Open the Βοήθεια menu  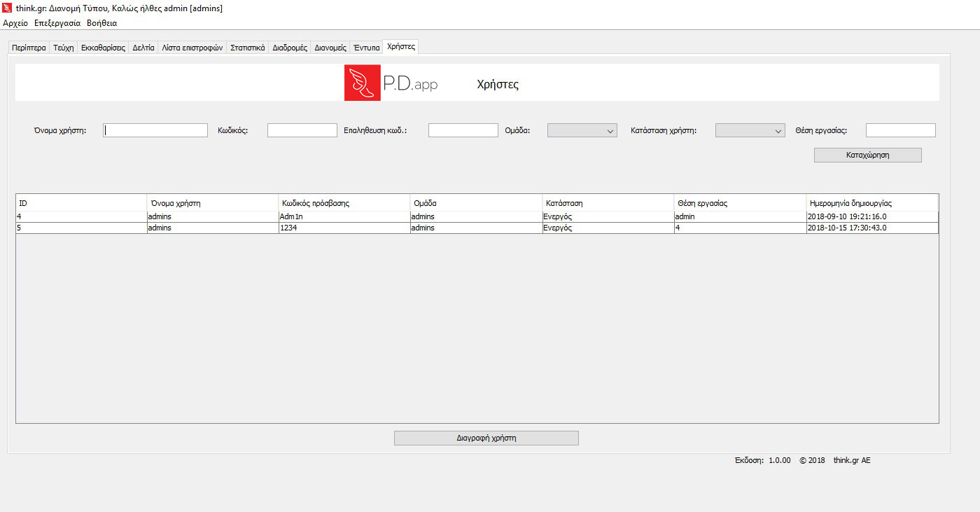(x=101, y=23)
